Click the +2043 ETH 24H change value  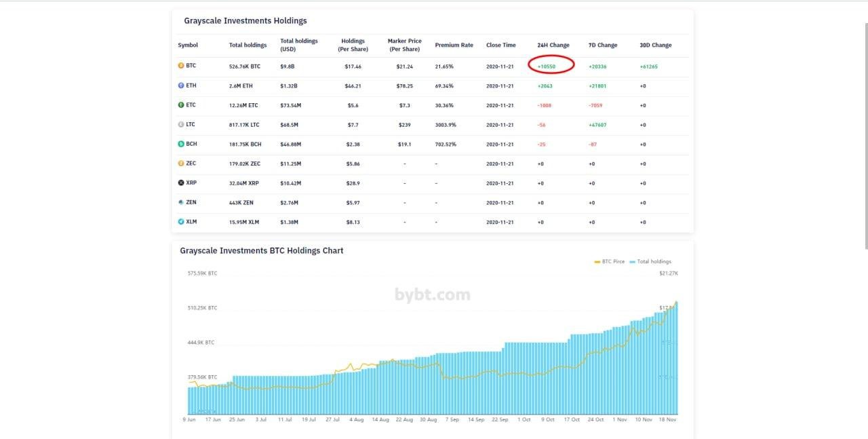[545, 86]
